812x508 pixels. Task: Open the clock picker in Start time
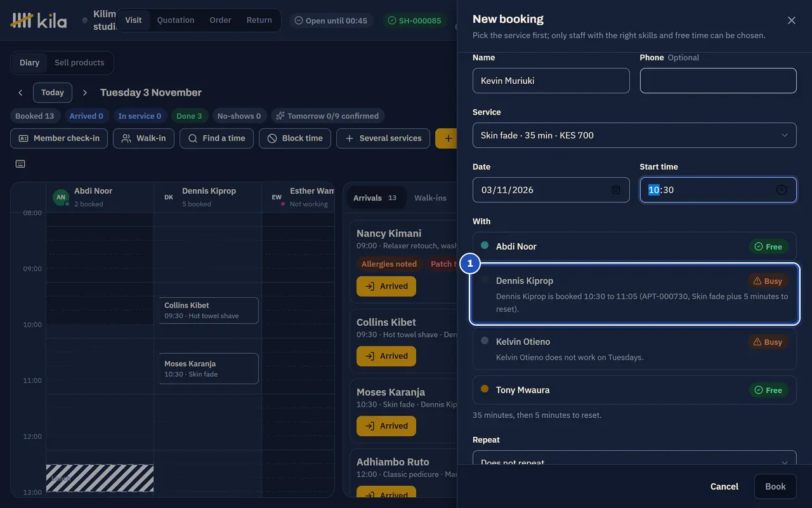pyautogui.click(x=782, y=190)
